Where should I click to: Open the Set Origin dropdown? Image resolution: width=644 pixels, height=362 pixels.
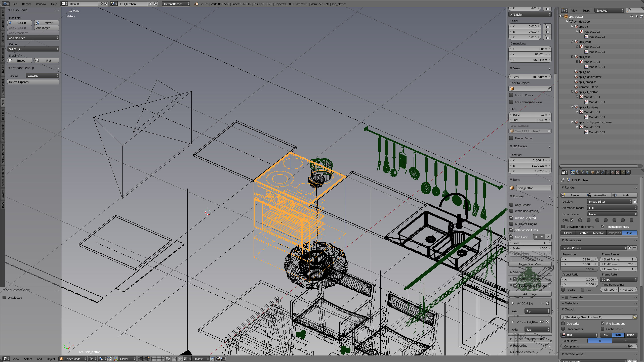[x=33, y=49]
